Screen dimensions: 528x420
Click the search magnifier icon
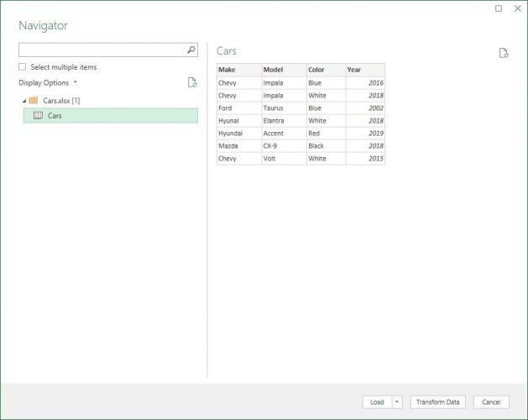191,50
